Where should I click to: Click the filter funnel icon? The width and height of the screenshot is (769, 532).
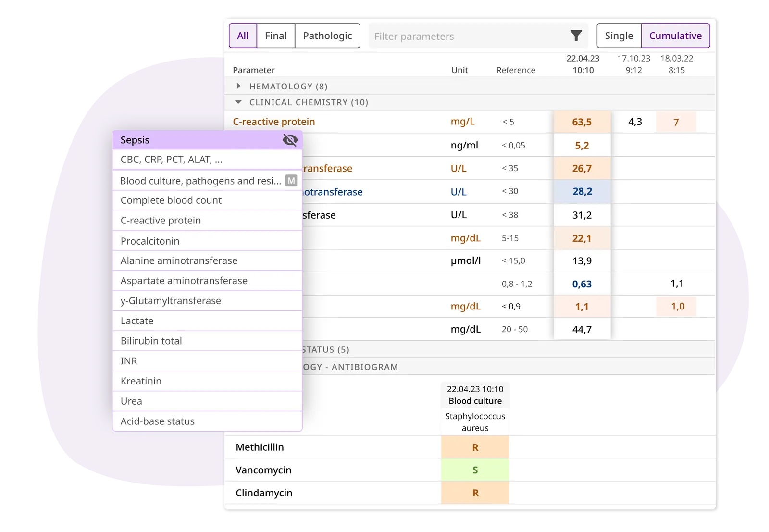576,36
